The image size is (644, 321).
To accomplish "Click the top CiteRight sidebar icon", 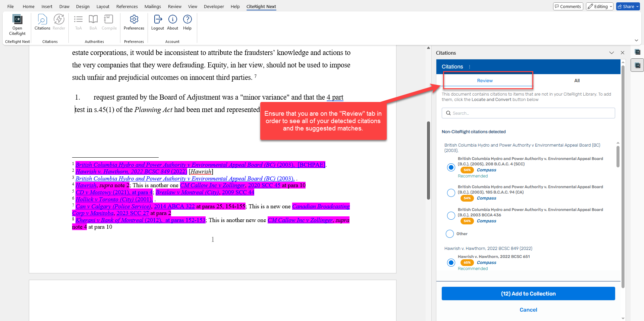I will [637, 52].
